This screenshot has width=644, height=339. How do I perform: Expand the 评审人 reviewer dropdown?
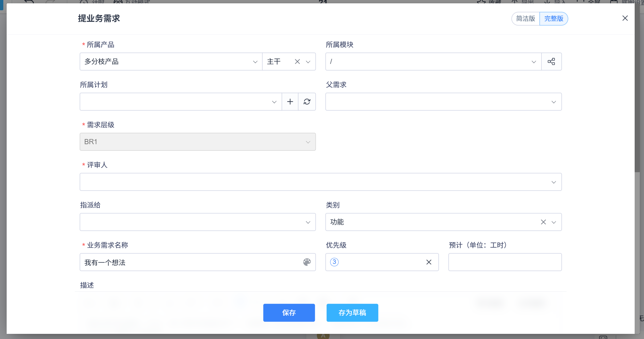(320, 182)
